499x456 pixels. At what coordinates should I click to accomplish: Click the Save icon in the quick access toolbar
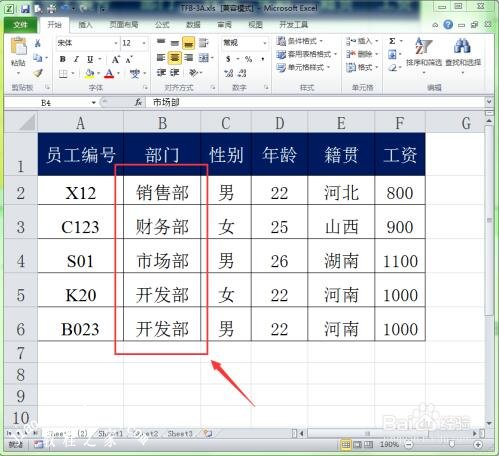25,9
